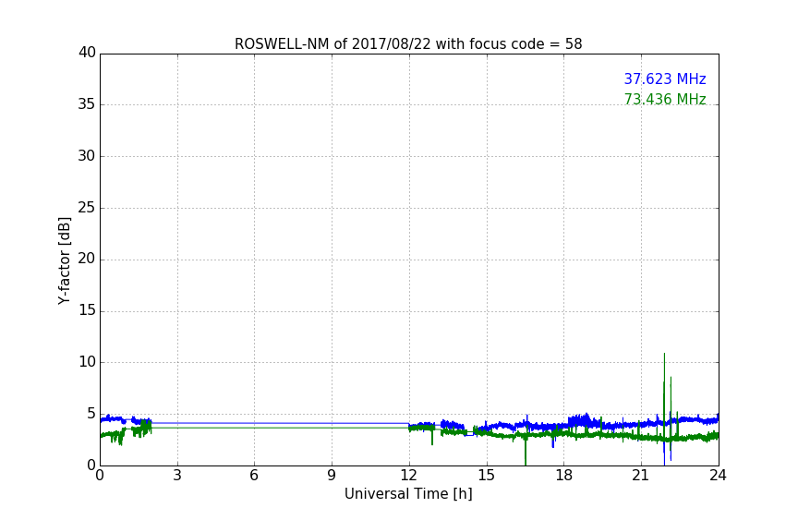
Task: Click the x-axis tick label 18
Action: coord(564,476)
